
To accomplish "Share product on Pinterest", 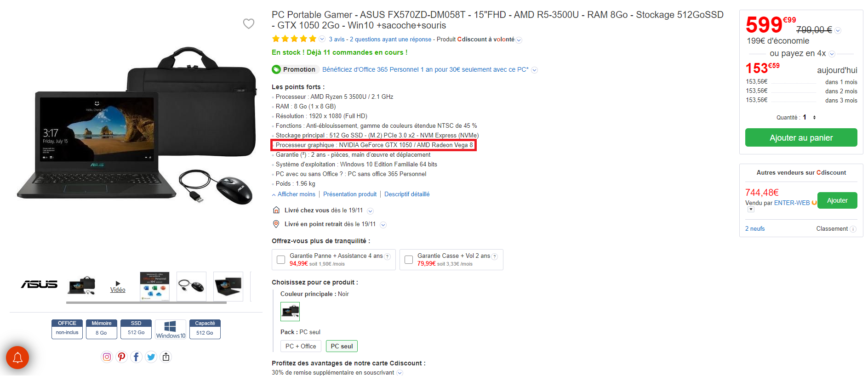I will point(121,357).
